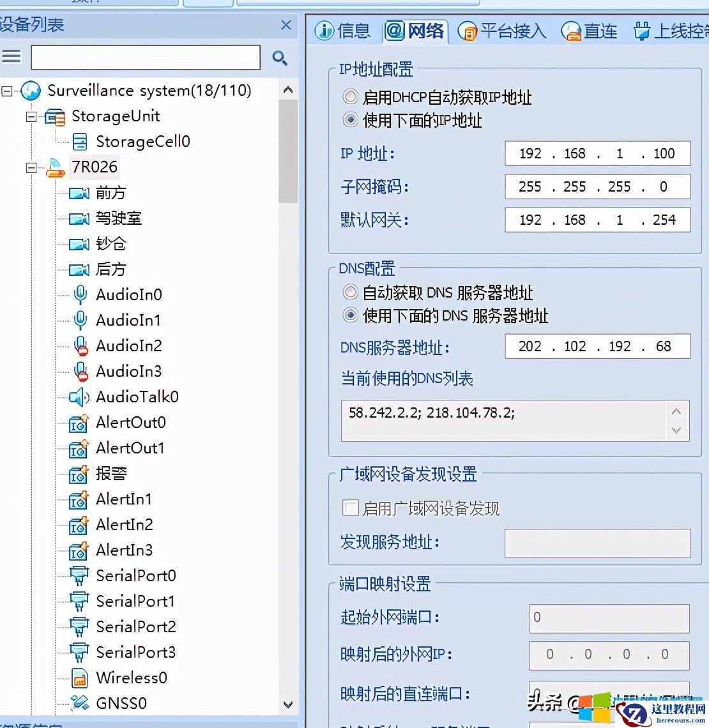Collapse the Surveillance system tree root

[x=6, y=91]
